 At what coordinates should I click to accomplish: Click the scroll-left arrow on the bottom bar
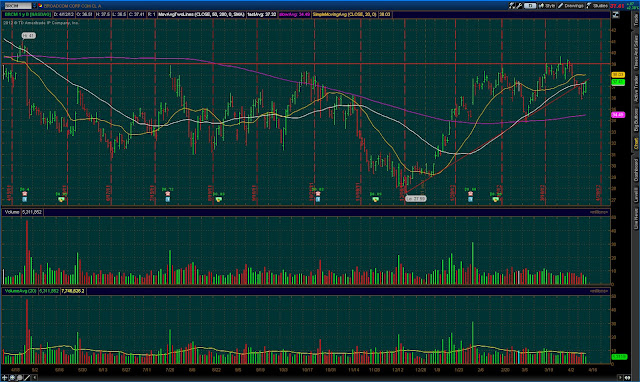pos(34,378)
